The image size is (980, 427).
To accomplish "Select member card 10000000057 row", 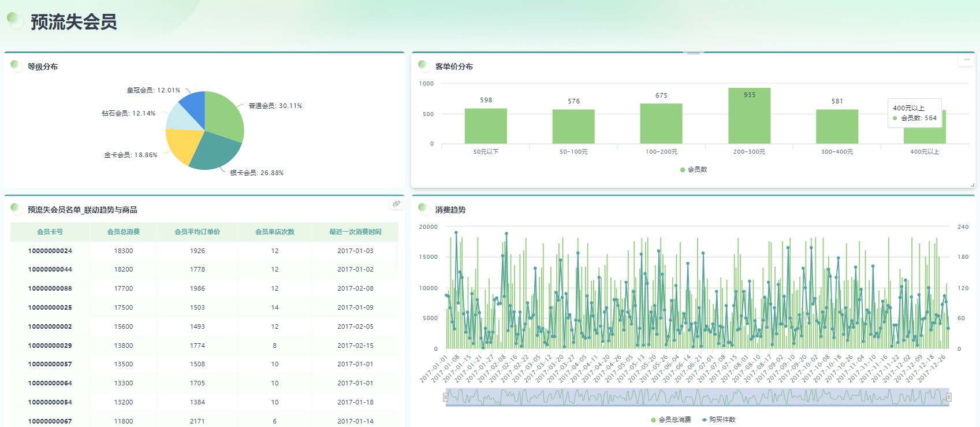I will (x=204, y=364).
